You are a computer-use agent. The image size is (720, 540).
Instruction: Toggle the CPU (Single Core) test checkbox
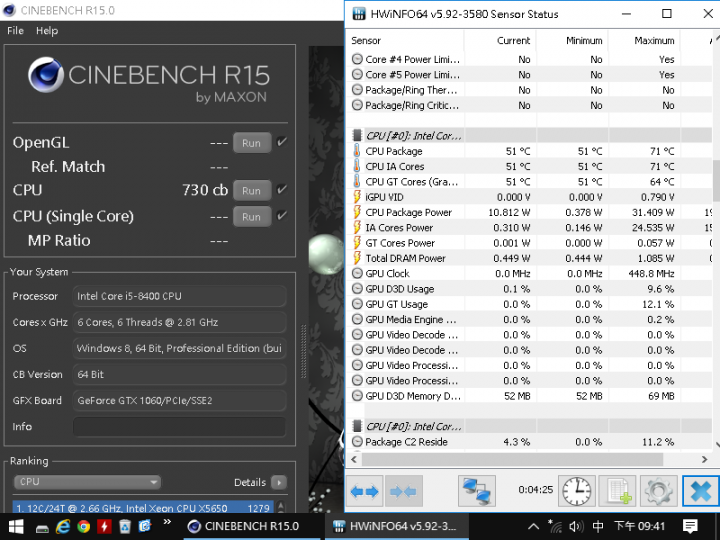click(282, 215)
